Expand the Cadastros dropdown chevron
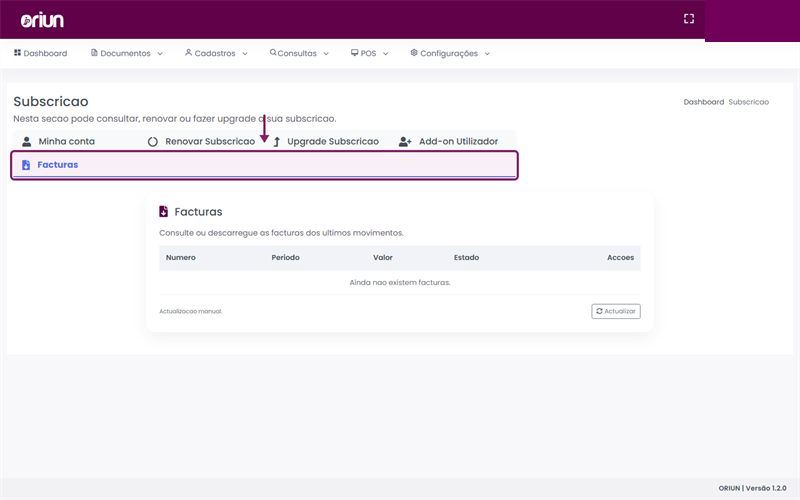This screenshot has width=800, height=500. tap(245, 54)
